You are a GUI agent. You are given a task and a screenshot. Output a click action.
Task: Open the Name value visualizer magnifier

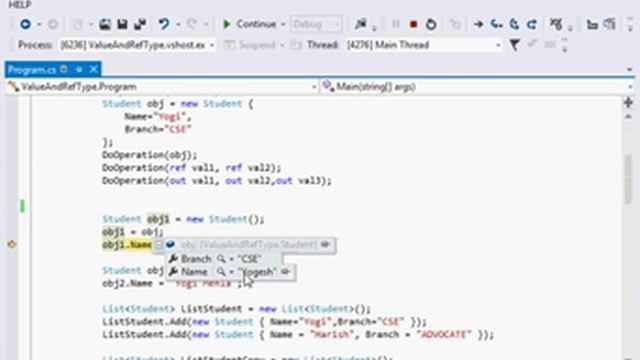(221, 272)
